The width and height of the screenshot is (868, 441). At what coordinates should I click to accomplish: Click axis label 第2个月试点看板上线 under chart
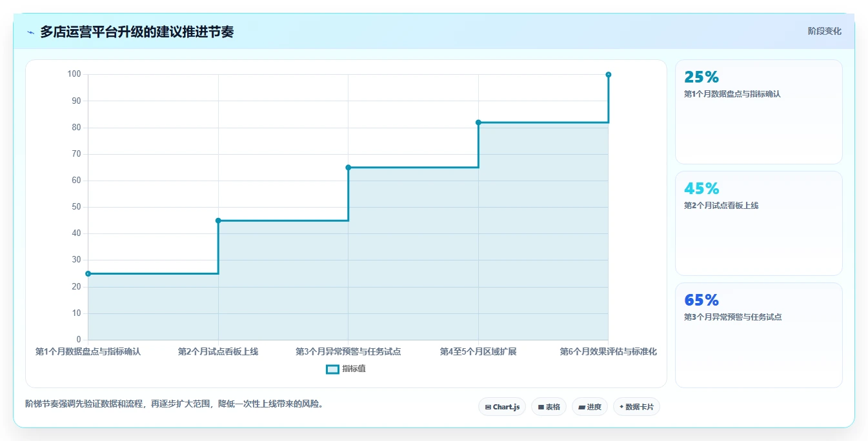tap(218, 351)
